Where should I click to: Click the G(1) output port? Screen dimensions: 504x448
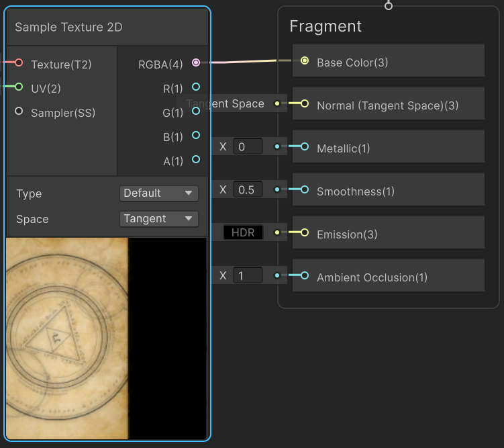196,111
